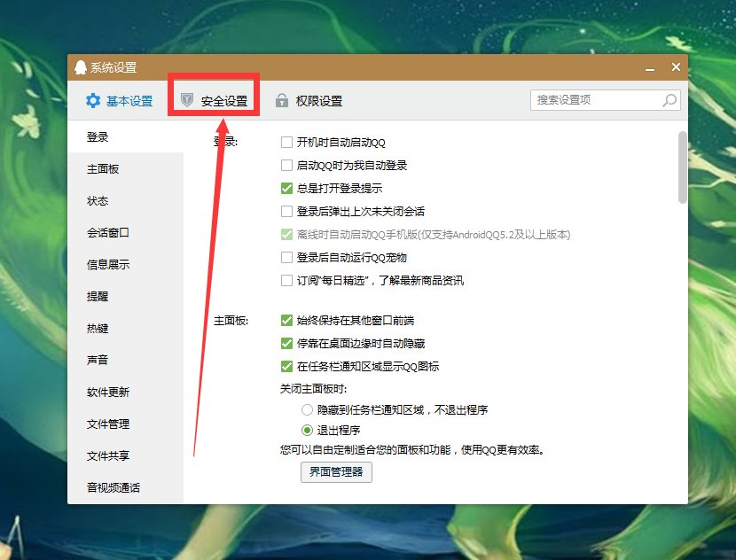Check 登录后自动运行QQ宠物
This screenshot has width=736, height=560.
pyautogui.click(x=286, y=258)
